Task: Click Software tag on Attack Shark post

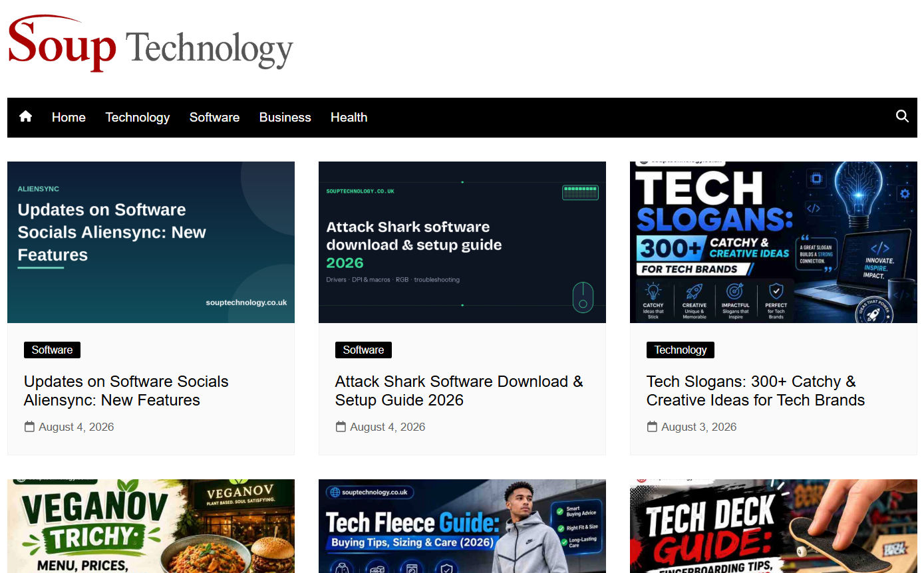Action: [363, 350]
